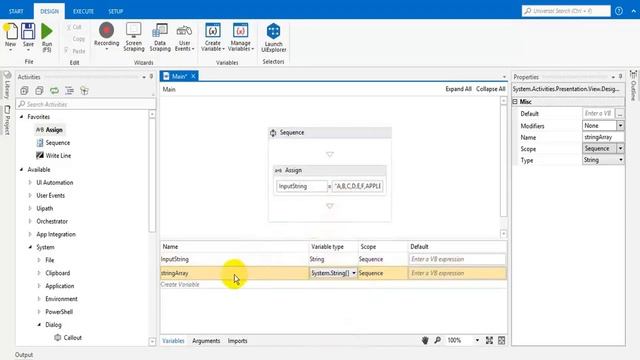
Task: Open the Imports tab
Action: 238,341
